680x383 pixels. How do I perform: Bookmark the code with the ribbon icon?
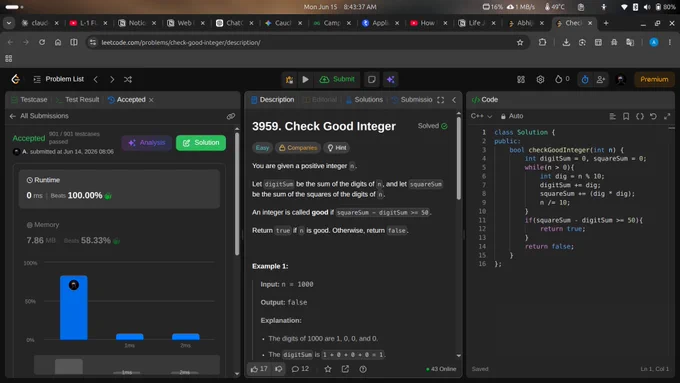[626, 116]
